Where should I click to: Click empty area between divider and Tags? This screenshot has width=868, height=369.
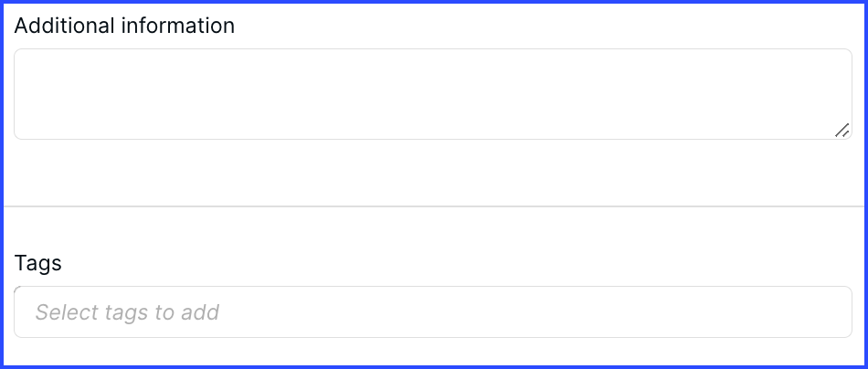point(433,229)
